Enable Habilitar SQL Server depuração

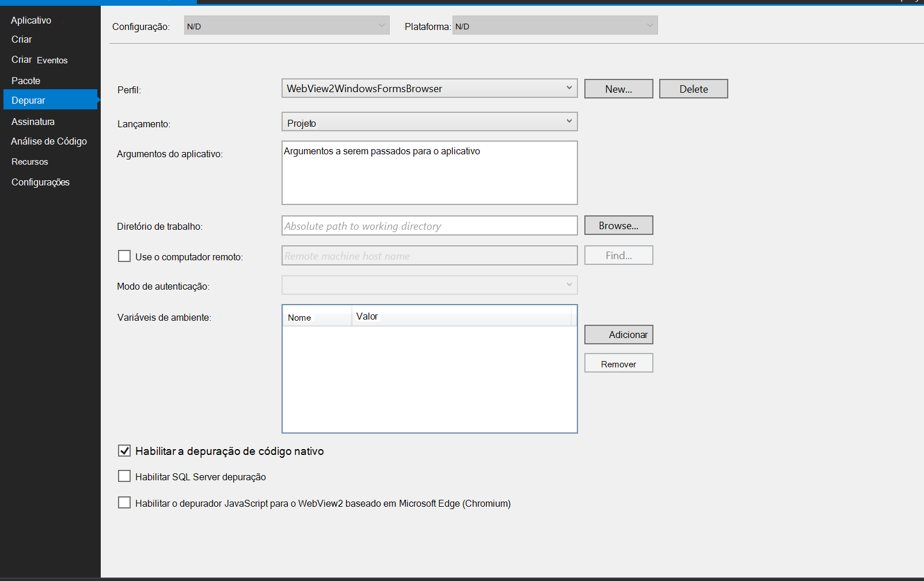coord(124,476)
